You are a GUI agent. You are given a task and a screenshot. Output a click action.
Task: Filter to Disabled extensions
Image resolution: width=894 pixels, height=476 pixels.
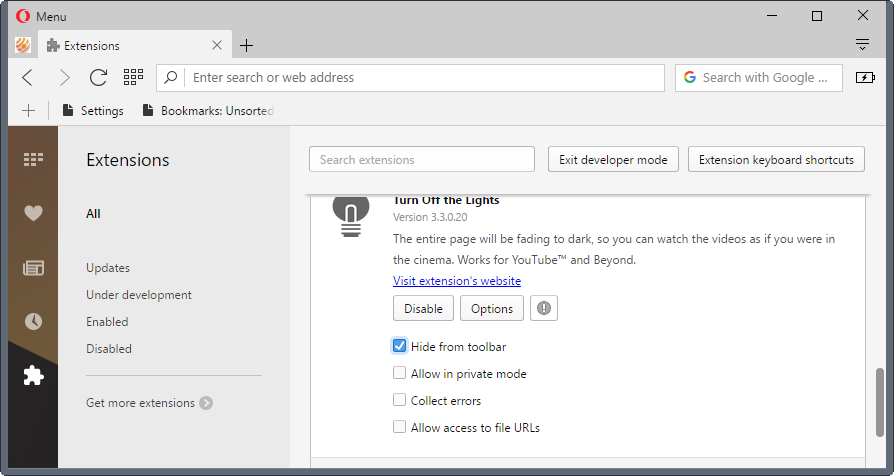pos(109,348)
